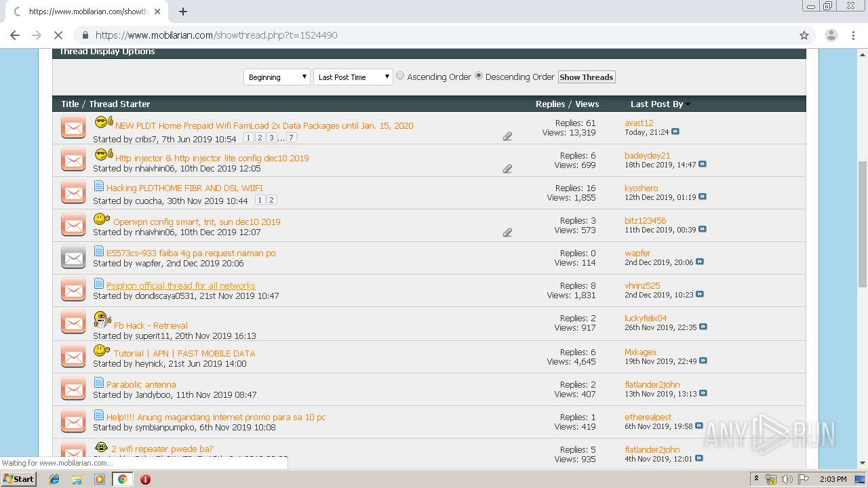Image resolution: width=868 pixels, height=488 pixels.
Task: Sort threads by Title header
Action: (70, 104)
